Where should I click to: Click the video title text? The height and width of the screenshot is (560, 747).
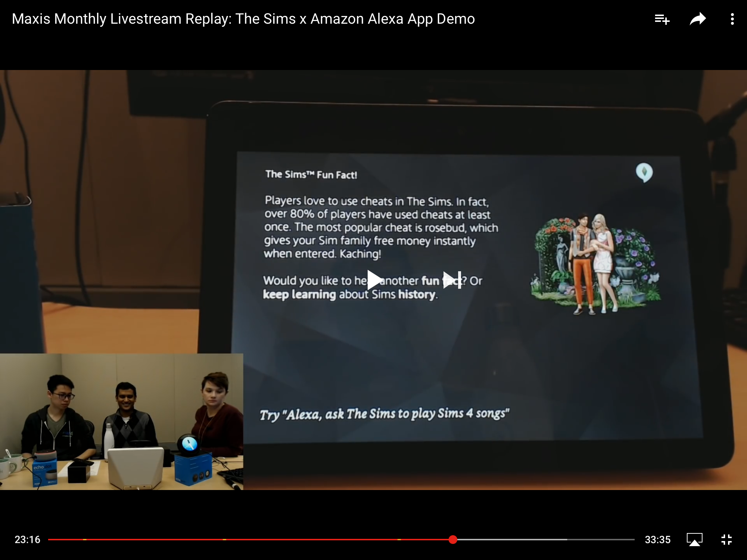243,19
